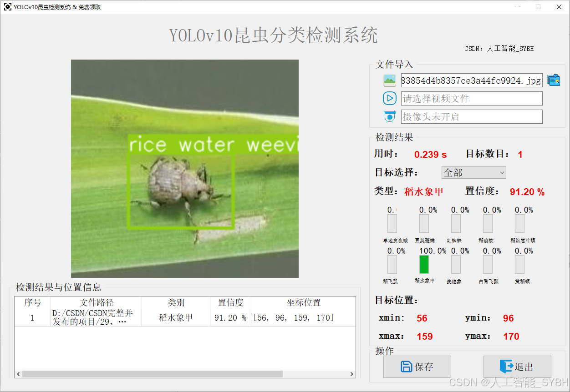Click the xmin value 56
Screen dimensions: 570x392
point(422,318)
